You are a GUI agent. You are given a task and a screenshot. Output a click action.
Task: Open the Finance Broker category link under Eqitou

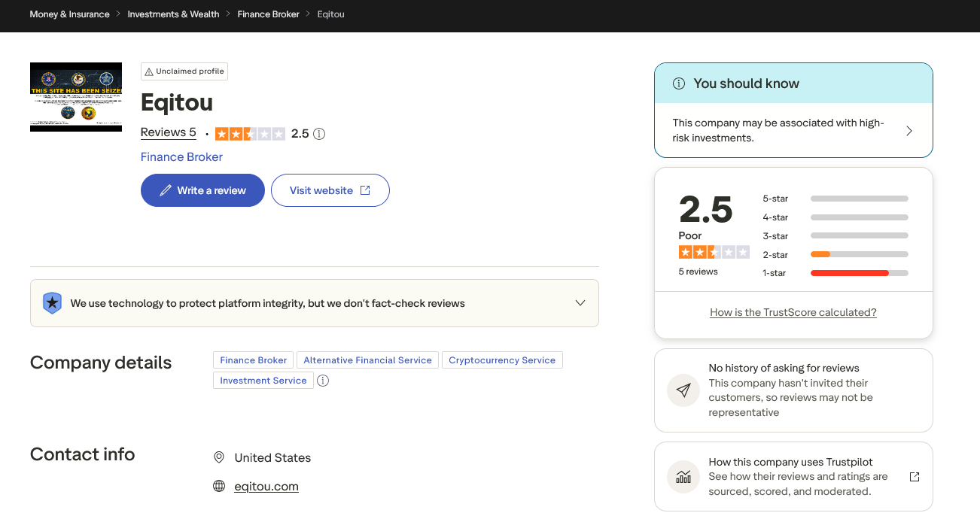coord(181,156)
